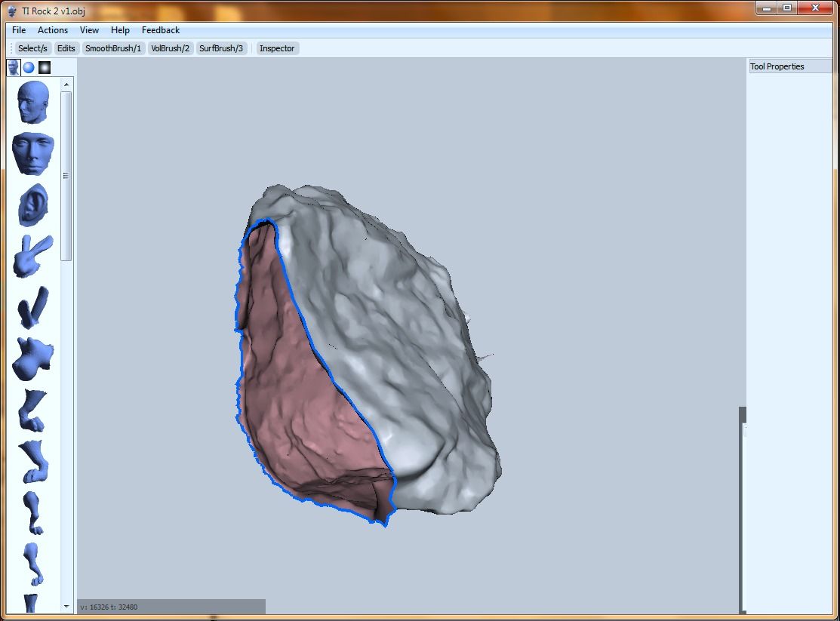
Task: Switch on the SurfBrush/3 tool
Action: [221, 48]
